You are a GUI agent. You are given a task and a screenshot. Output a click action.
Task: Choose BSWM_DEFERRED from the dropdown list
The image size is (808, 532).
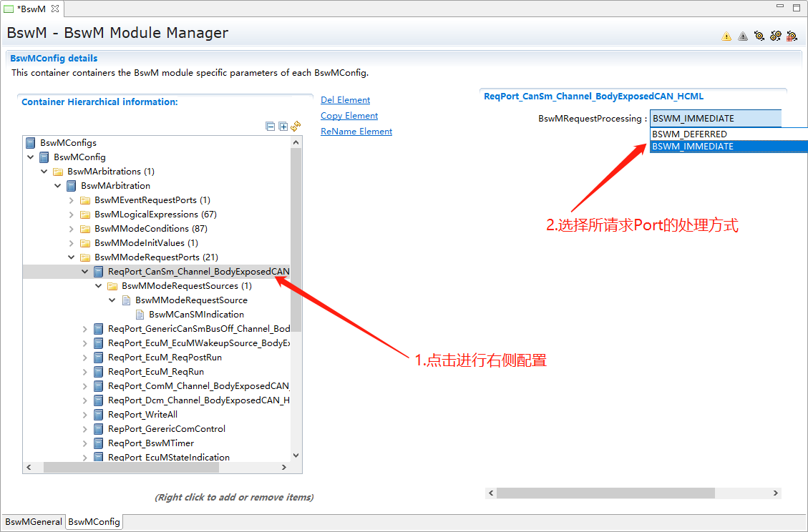[x=689, y=134]
